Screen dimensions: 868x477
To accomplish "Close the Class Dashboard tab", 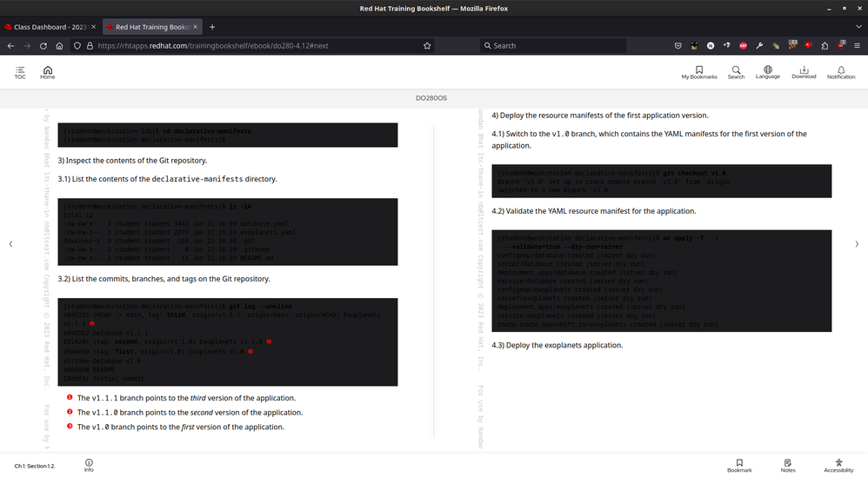I will (x=93, y=27).
